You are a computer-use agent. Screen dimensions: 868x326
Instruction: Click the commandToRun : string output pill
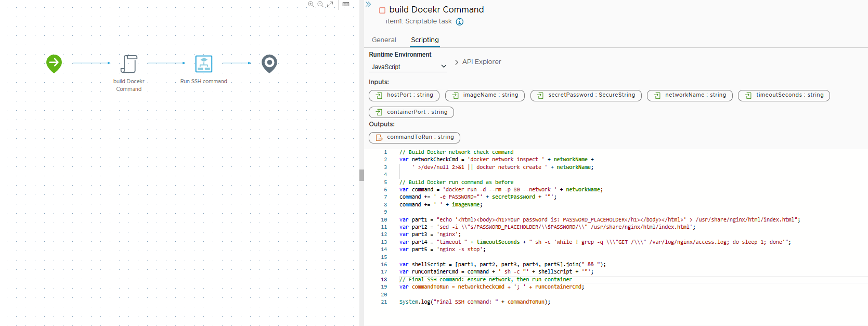tap(414, 137)
